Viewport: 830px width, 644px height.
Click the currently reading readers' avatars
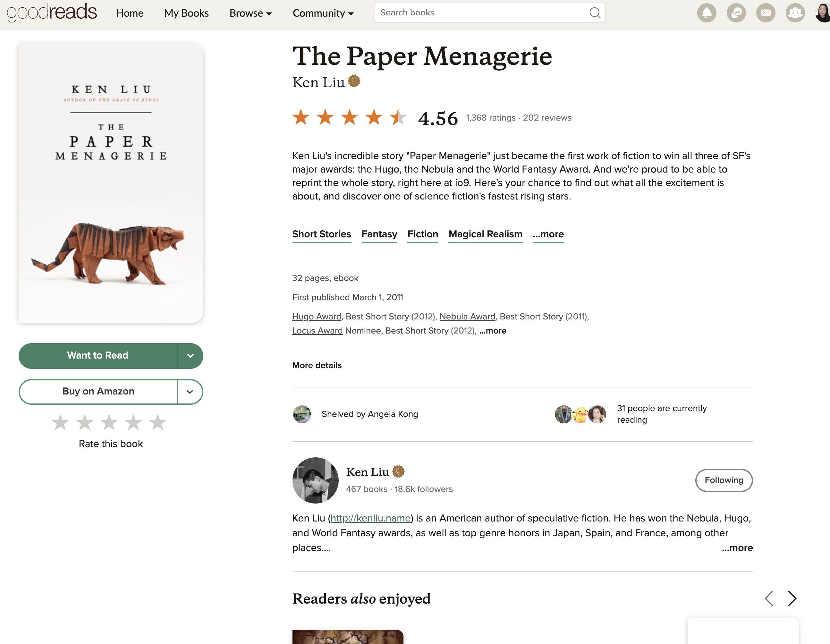(x=580, y=414)
